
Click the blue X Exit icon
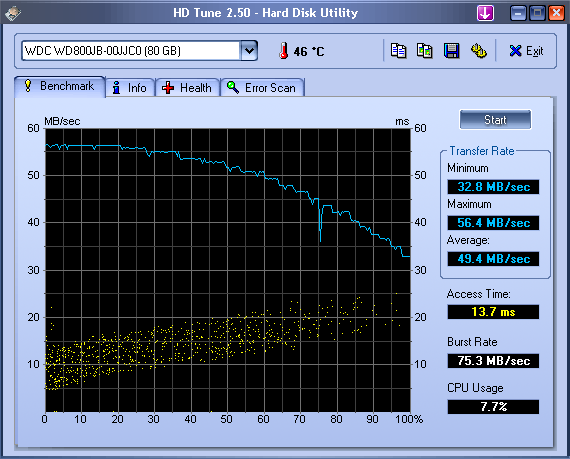[515, 51]
